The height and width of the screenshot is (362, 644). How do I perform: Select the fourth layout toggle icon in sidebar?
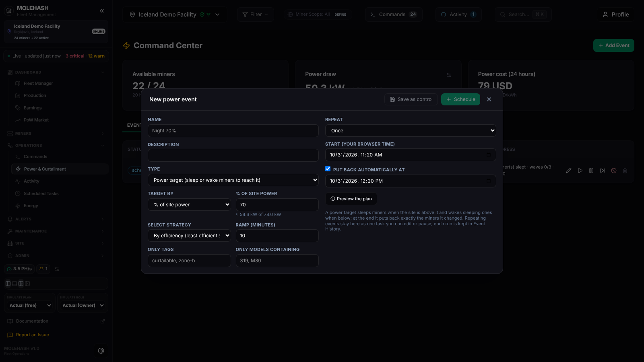[27, 284]
